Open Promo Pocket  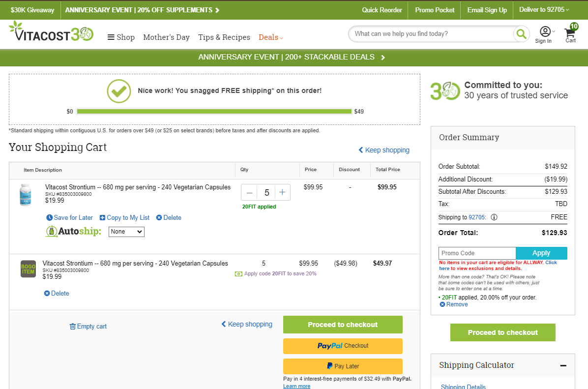click(x=435, y=10)
